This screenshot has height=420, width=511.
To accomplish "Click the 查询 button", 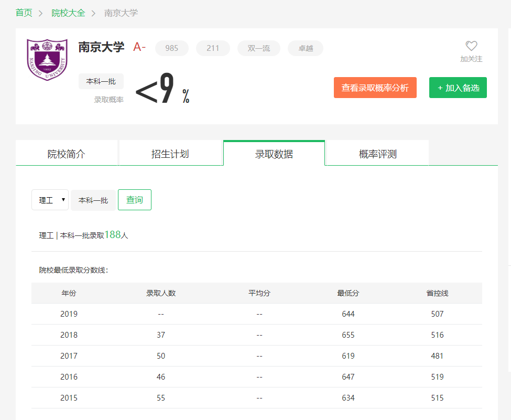I will coord(135,200).
